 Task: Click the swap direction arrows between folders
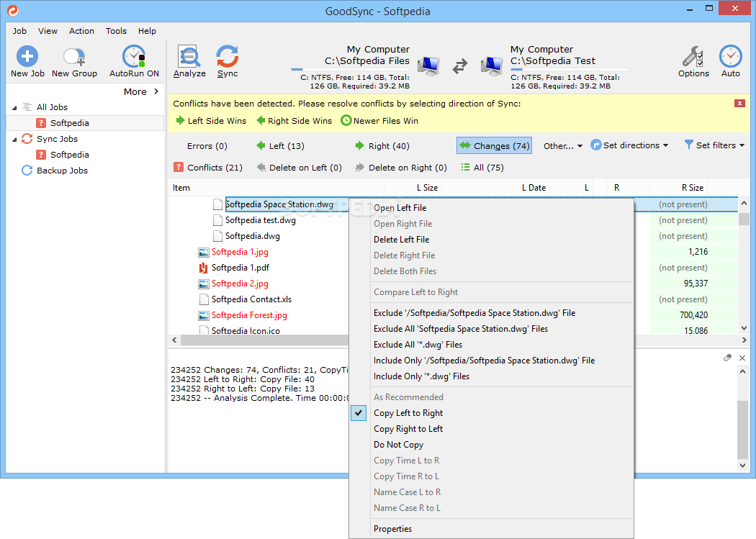[460, 66]
